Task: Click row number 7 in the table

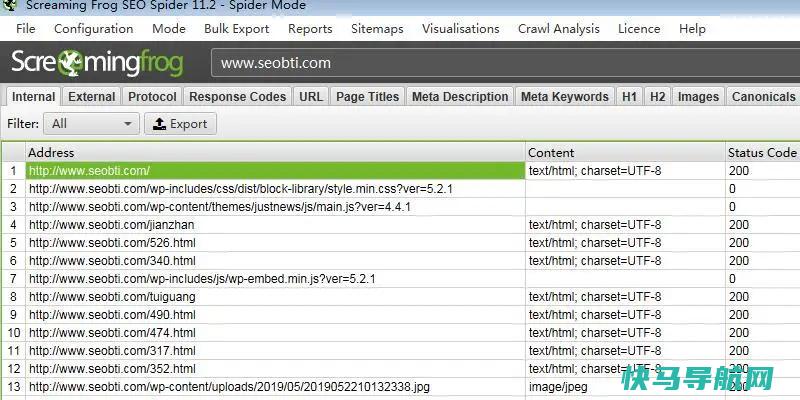Action: [13, 279]
